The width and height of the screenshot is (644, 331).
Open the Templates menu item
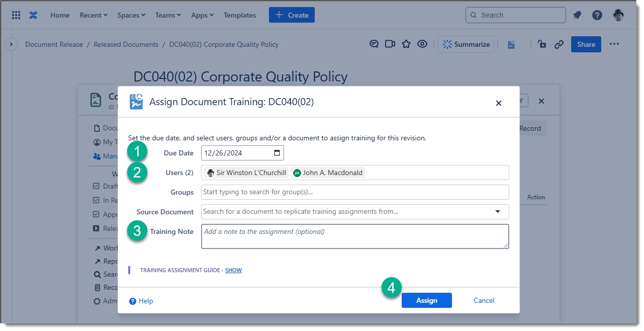click(239, 15)
